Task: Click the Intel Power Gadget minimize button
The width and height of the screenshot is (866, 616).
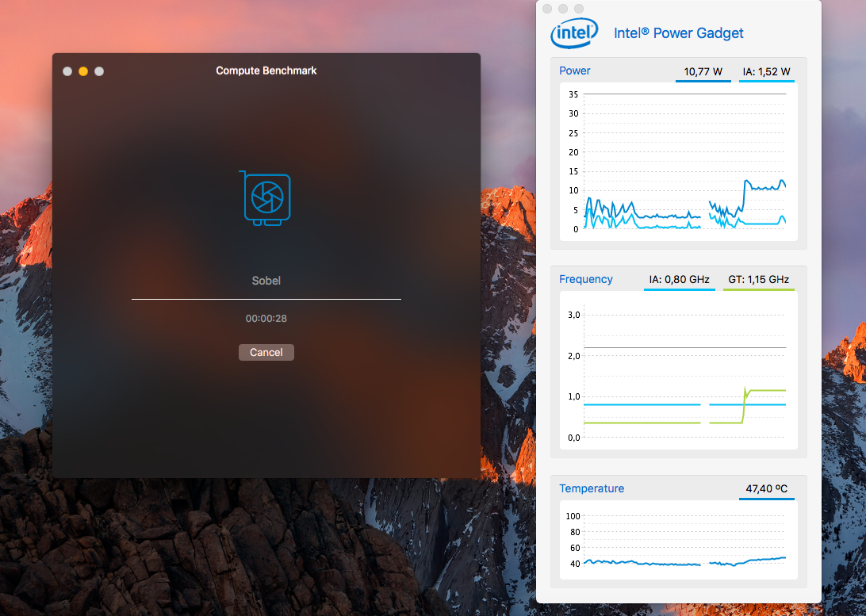Action: point(563,9)
